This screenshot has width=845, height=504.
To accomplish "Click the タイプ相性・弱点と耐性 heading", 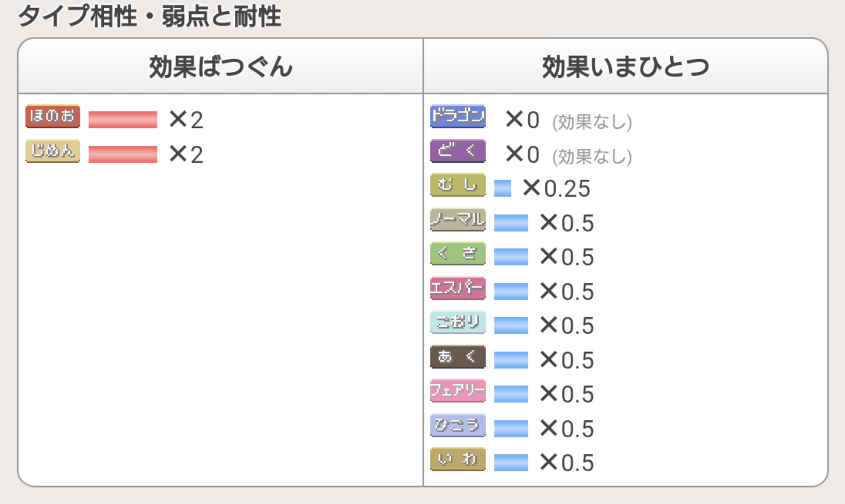I will (x=150, y=16).
